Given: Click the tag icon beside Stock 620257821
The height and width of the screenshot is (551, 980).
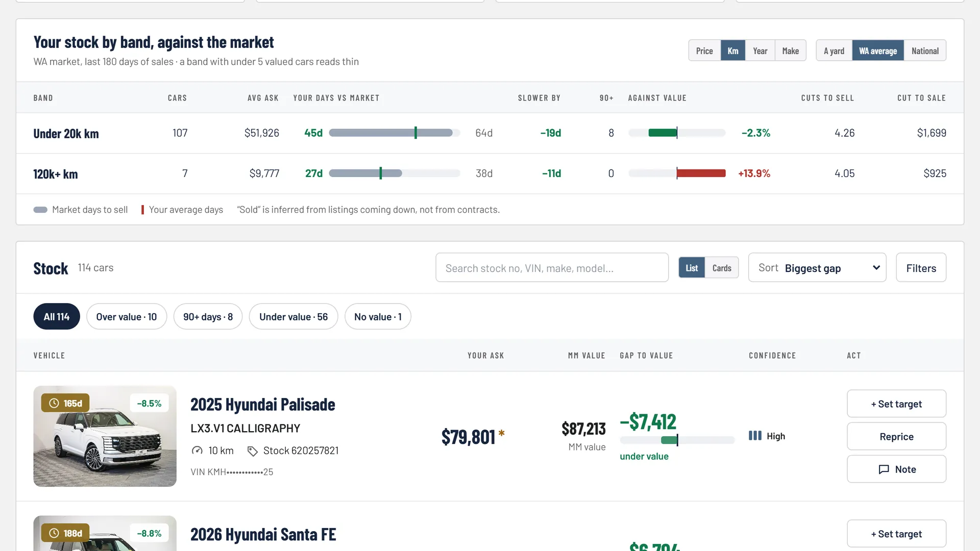Looking at the screenshot, I should (252, 451).
